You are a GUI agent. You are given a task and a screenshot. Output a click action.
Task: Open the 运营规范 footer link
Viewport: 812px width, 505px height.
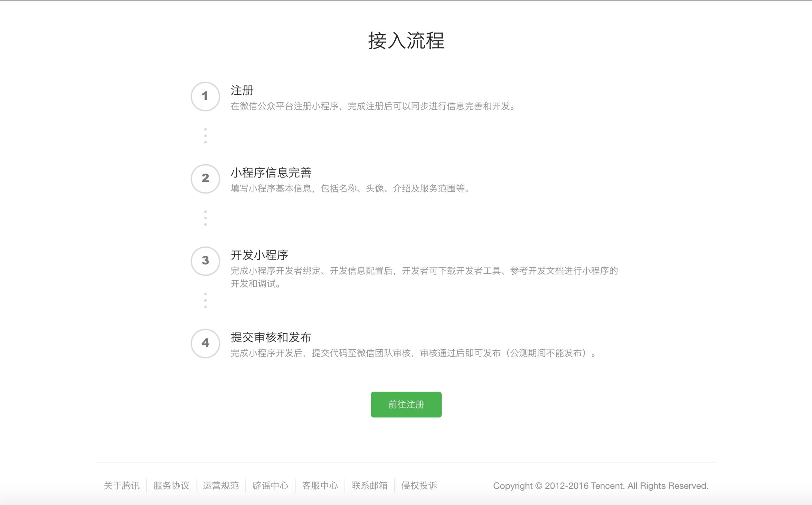coord(221,486)
